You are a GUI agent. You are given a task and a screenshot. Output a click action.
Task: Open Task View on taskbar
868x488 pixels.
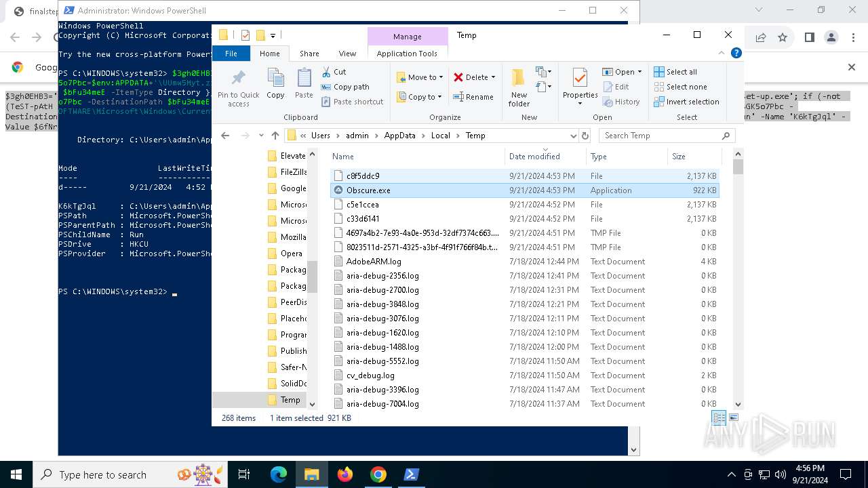click(x=244, y=474)
